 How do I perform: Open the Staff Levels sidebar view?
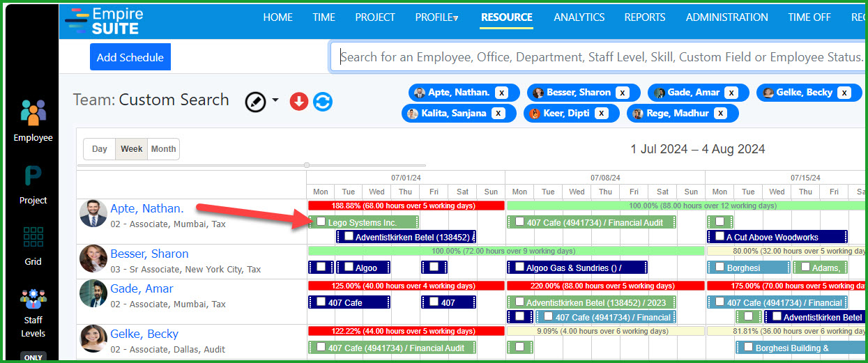click(x=33, y=313)
